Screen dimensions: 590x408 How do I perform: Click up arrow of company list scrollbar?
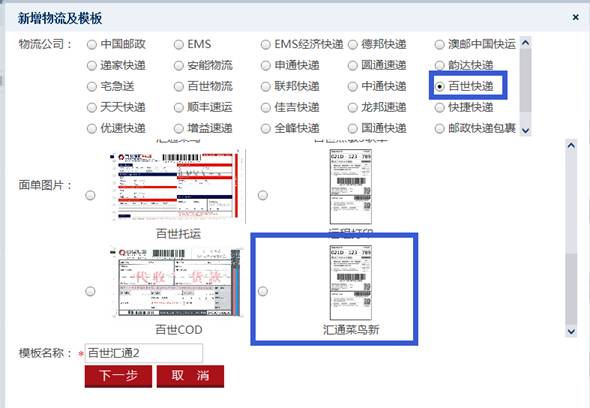coord(526,43)
